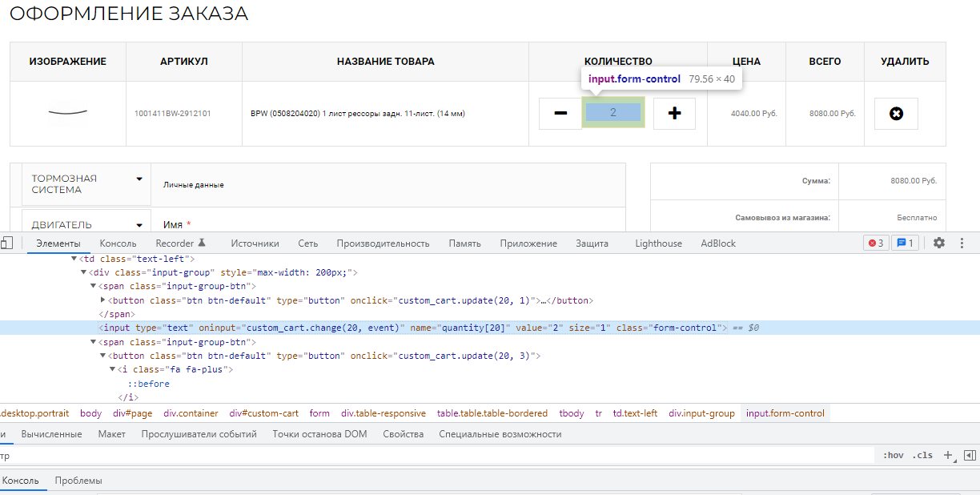Click the quantity input field
This screenshot has height=495, width=980.
[x=613, y=113]
